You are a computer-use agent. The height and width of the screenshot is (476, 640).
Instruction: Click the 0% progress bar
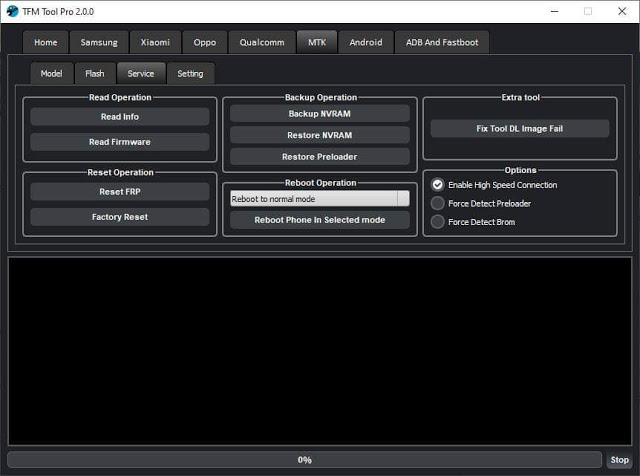coord(304,460)
